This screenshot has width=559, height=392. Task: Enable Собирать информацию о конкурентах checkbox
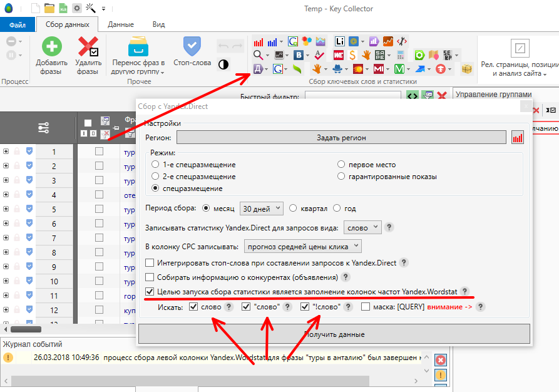[x=149, y=277]
